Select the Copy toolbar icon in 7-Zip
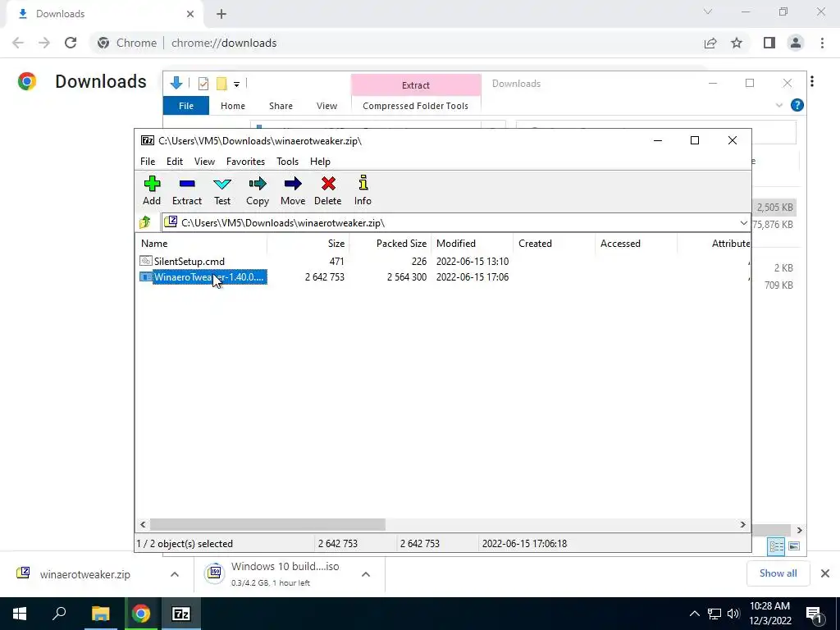 [x=257, y=190]
